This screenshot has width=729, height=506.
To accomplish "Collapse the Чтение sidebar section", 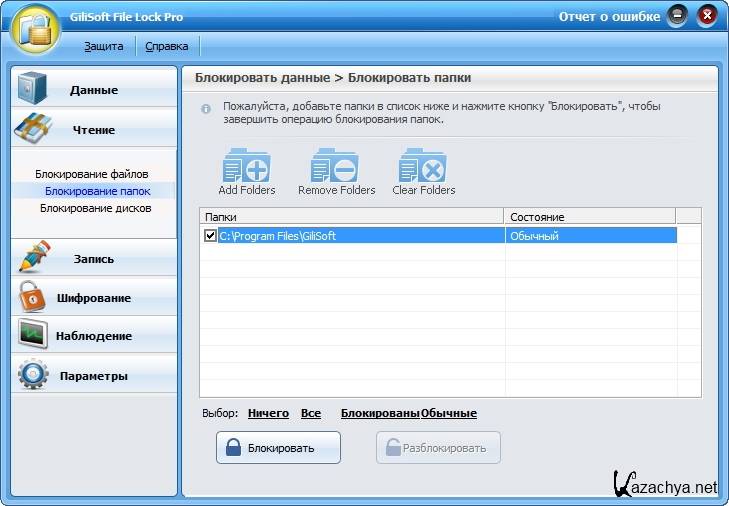I will (93, 130).
